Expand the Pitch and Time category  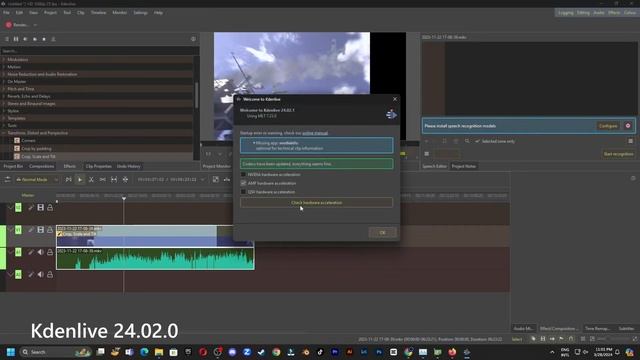(4, 89)
